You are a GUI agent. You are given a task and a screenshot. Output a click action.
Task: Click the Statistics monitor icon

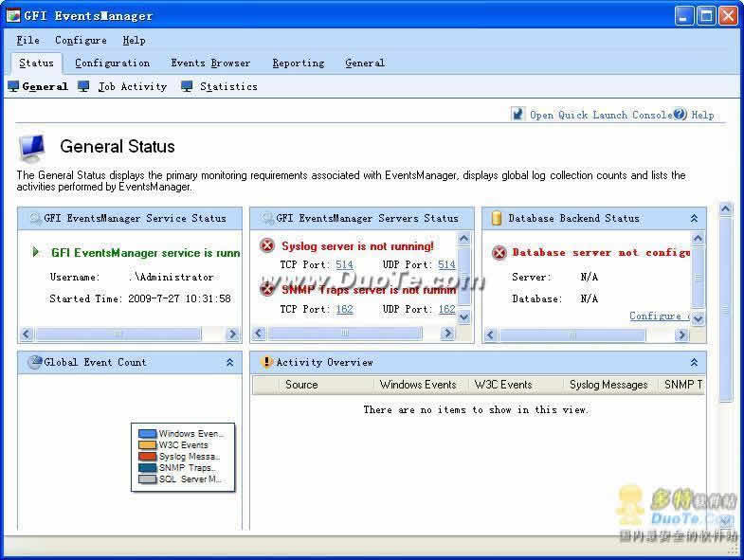[187, 86]
